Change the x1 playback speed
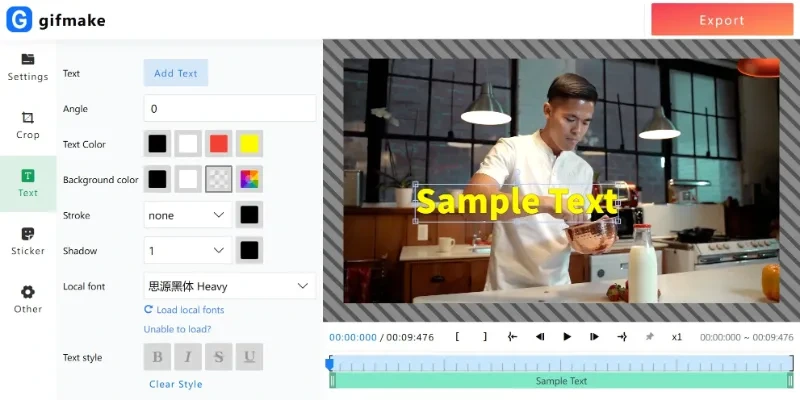This screenshot has width=800, height=400. (677, 337)
